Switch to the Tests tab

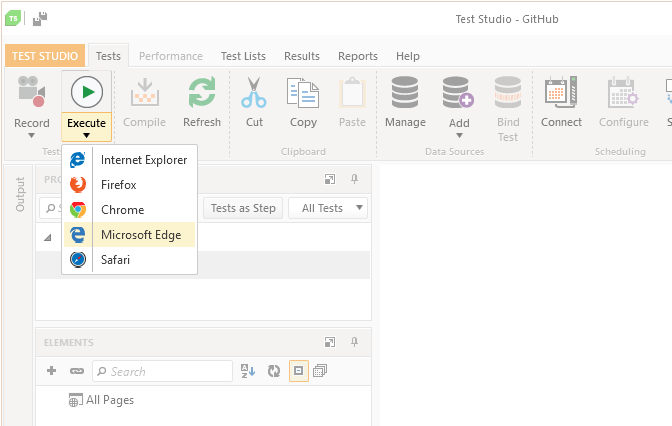[108, 56]
